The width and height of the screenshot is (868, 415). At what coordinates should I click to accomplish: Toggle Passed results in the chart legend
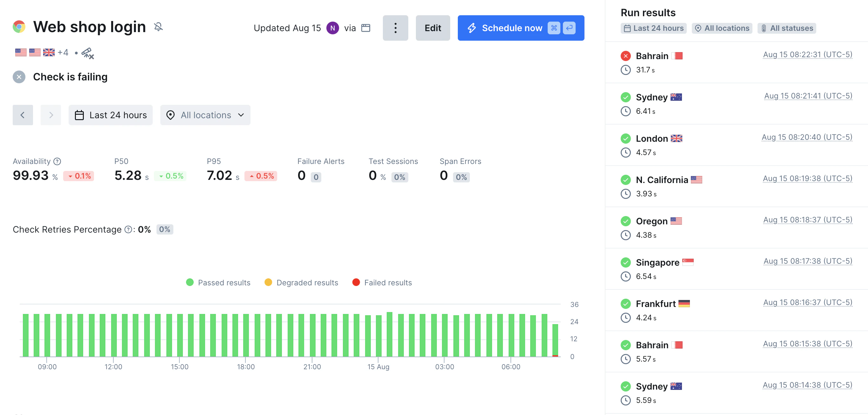coord(218,282)
